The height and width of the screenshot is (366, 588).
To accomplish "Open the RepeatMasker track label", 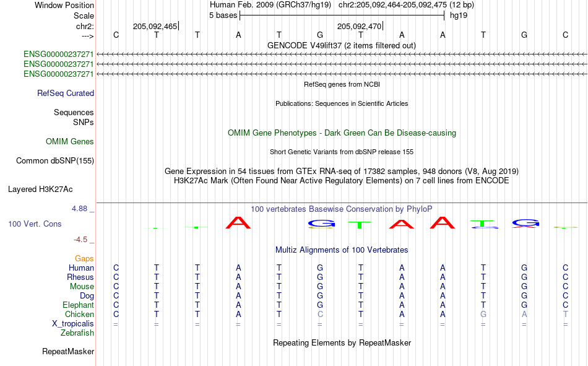I will [68, 352].
